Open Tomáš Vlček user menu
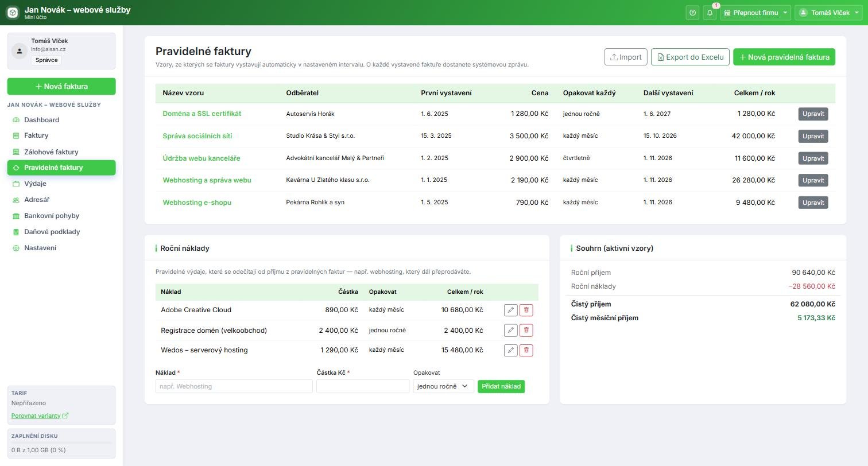Image resolution: width=868 pixels, height=466 pixels. click(828, 13)
